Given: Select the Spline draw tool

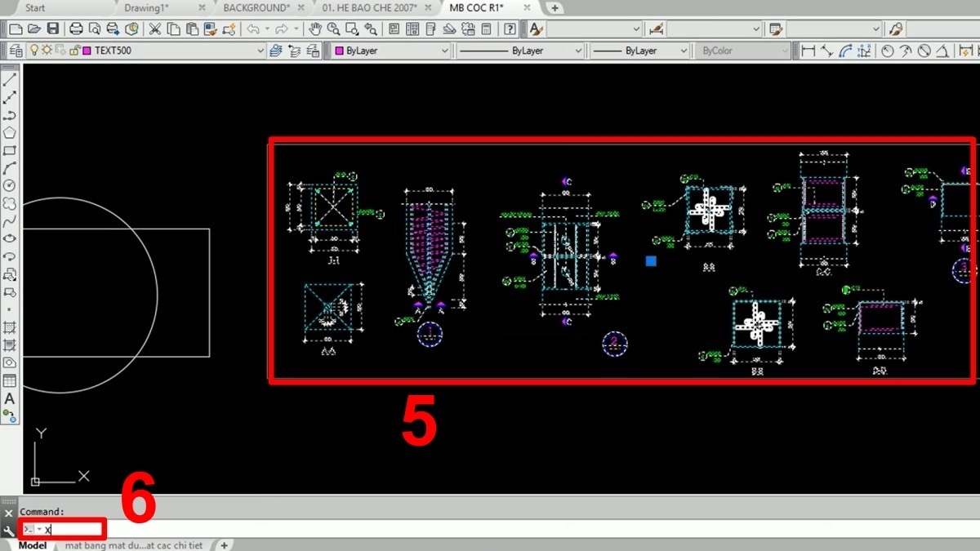Looking at the screenshot, I should [x=10, y=221].
